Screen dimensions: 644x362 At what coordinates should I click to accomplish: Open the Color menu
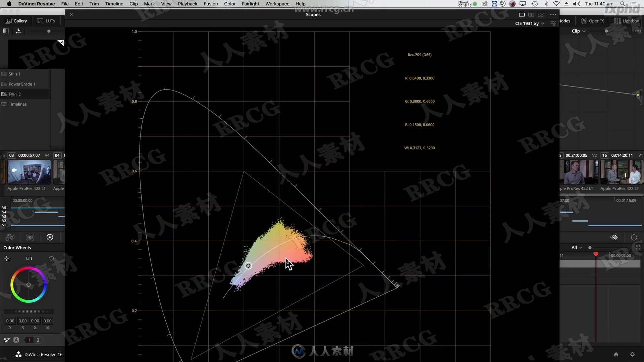coord(230,4)
